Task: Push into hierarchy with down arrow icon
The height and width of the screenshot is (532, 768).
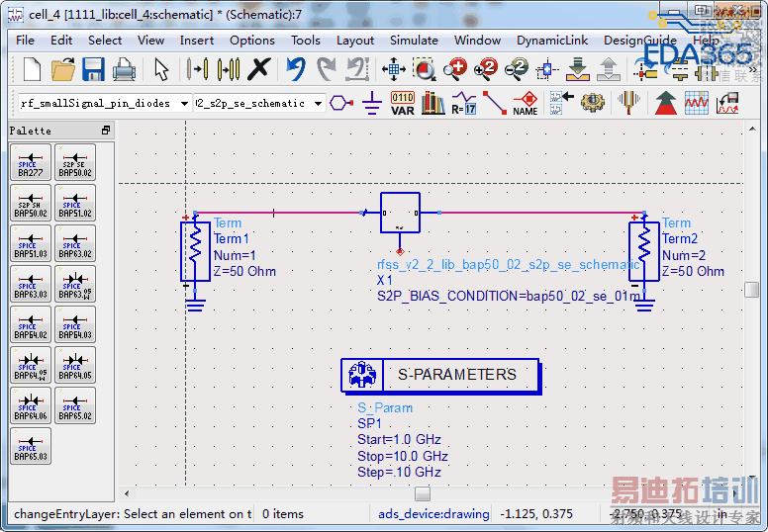Action: pos(578,69)
